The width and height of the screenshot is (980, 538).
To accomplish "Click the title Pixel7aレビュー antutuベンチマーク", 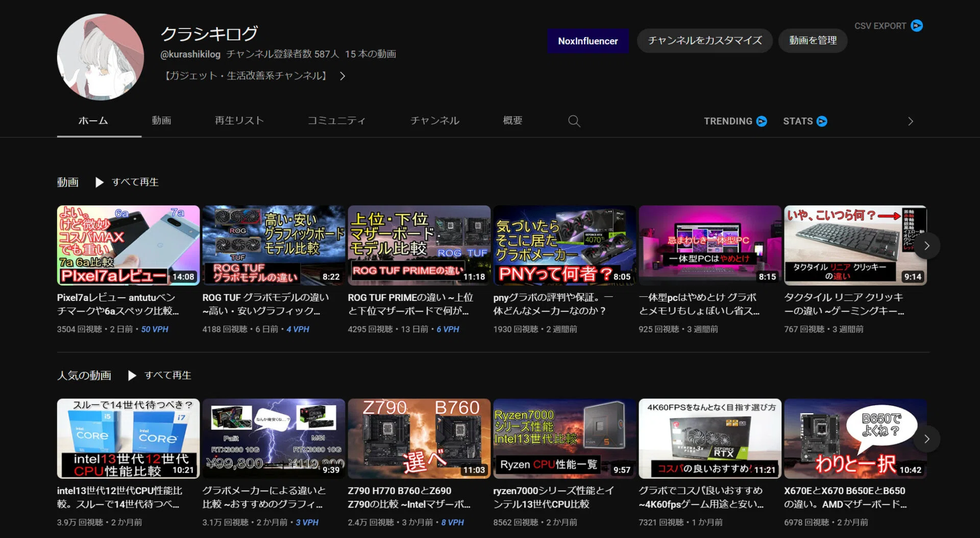I will (x=118, y=304).
